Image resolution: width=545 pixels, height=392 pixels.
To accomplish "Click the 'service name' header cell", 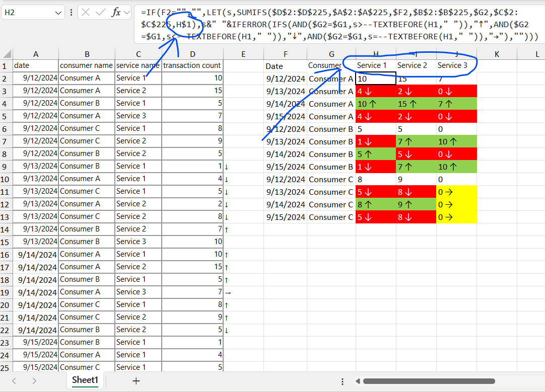I will [138, 65].
